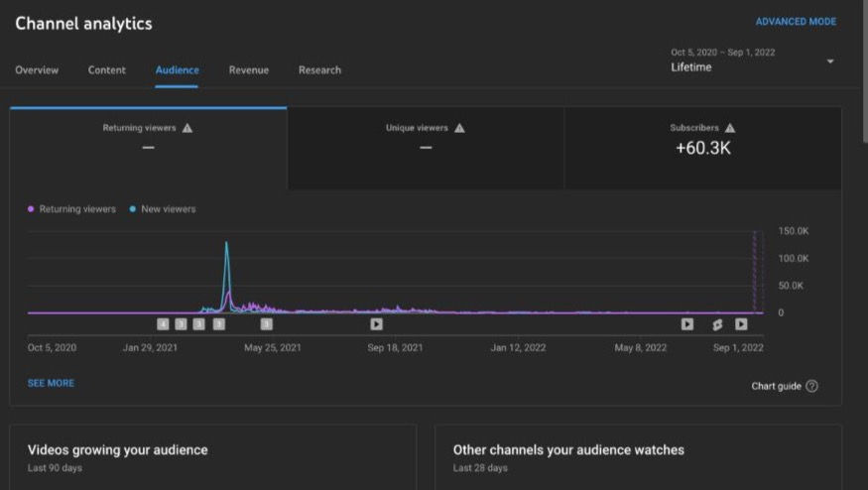Click the numbered marker nearest May 25, 2021
This screenshot has height=490, width=868.
(x=266, y=324)
